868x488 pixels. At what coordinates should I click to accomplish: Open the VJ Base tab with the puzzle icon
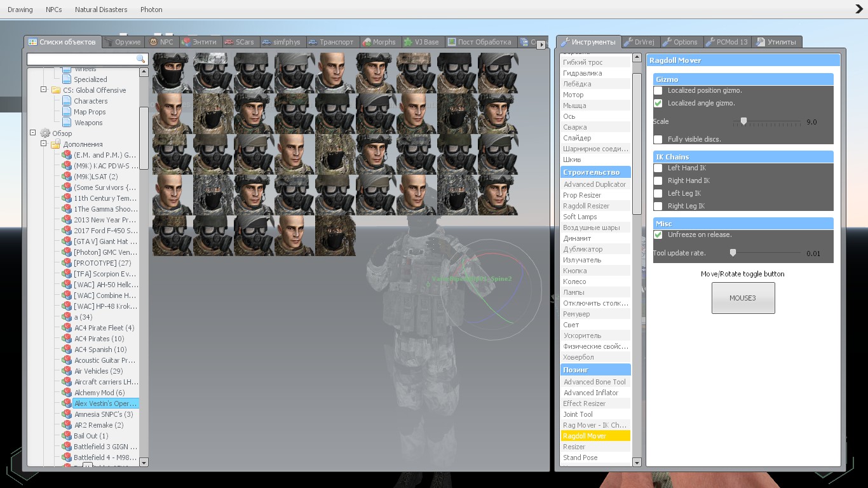click(x=421, y=42)
